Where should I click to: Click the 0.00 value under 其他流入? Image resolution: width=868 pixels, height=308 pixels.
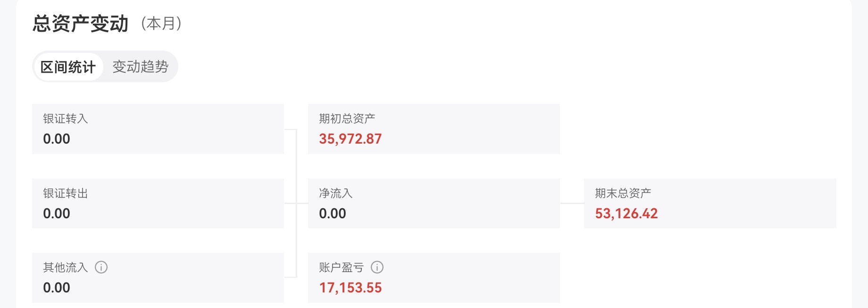pos(57,288)
